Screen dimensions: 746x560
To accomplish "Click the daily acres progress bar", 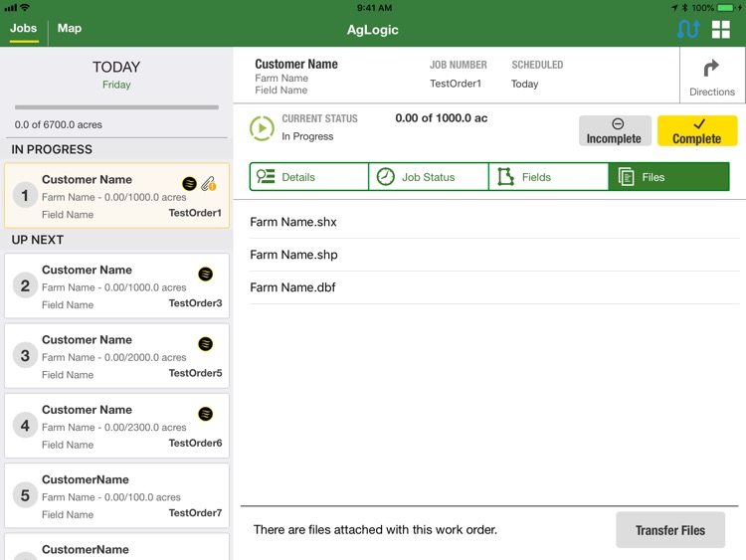I will click(116, 107).
